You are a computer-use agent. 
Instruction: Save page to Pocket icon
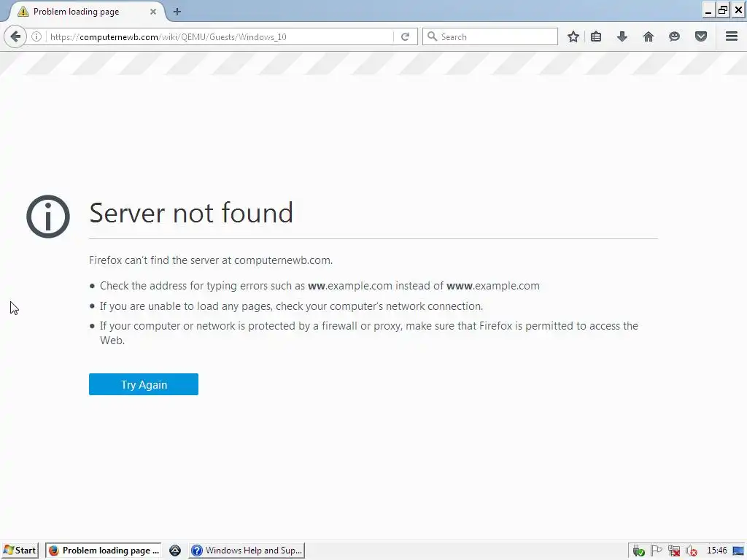[x=701, y=36]
